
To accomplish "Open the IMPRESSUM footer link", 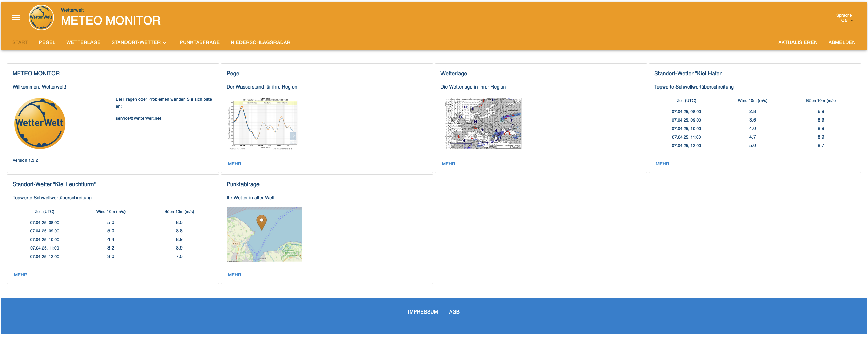I will [423, 311].
